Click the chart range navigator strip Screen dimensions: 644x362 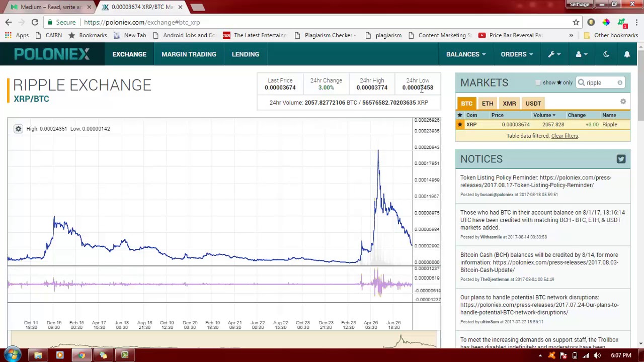tap(224, 339)
